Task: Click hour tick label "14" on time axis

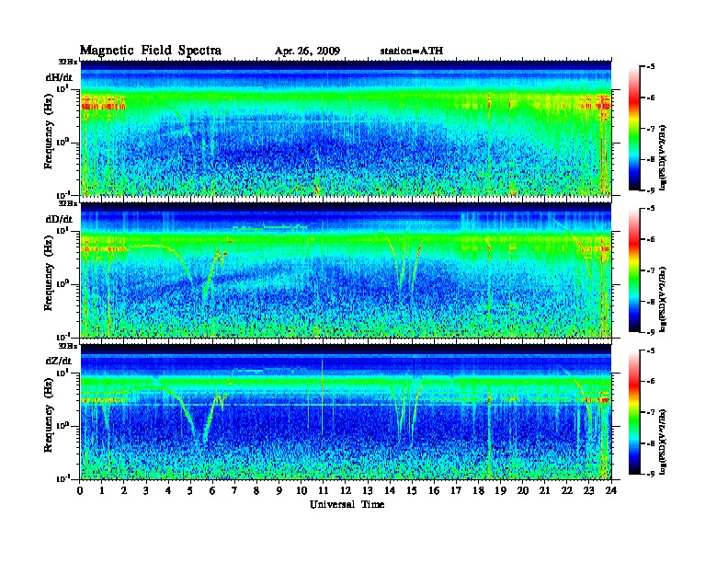Action: pos(390,491)
